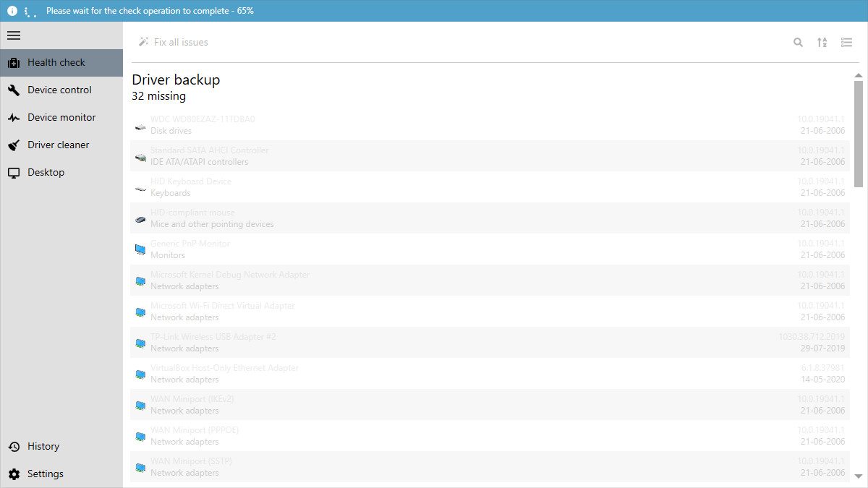
Task: Sort the driver list alphabetically
Action: coord(822,42)
